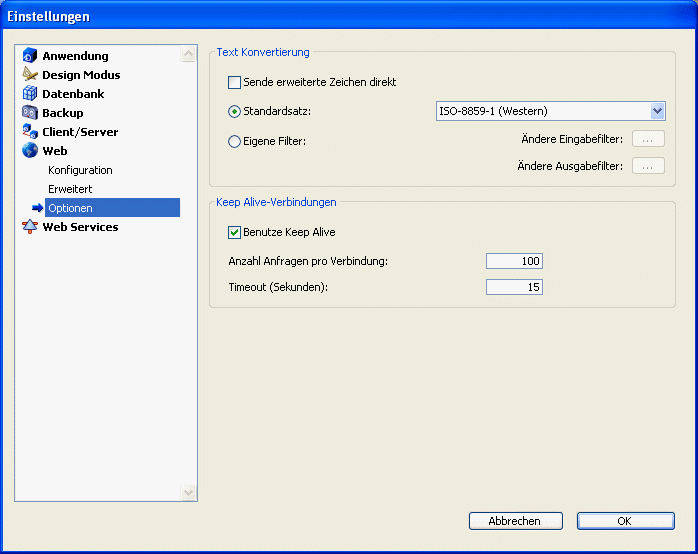Click the 'Anzahl Anfragen pro Verbindung' input field

[514, 261]
